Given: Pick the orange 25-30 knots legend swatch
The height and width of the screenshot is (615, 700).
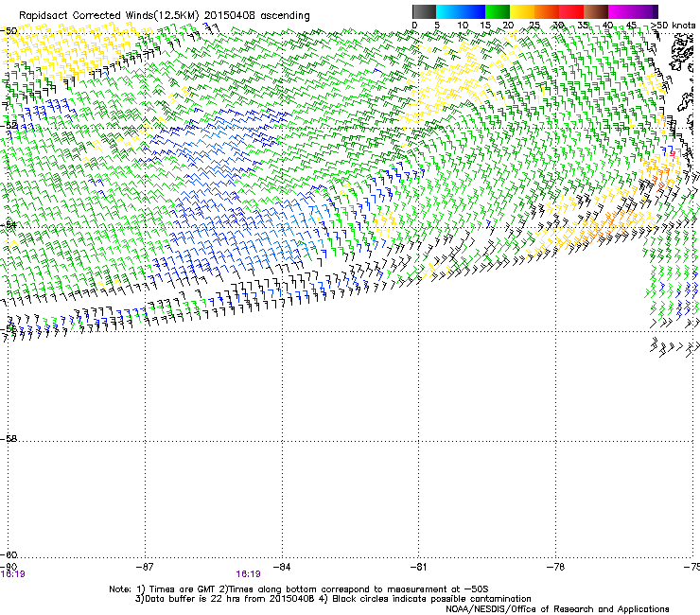Looking at the screenshot, I should (547, 11).
